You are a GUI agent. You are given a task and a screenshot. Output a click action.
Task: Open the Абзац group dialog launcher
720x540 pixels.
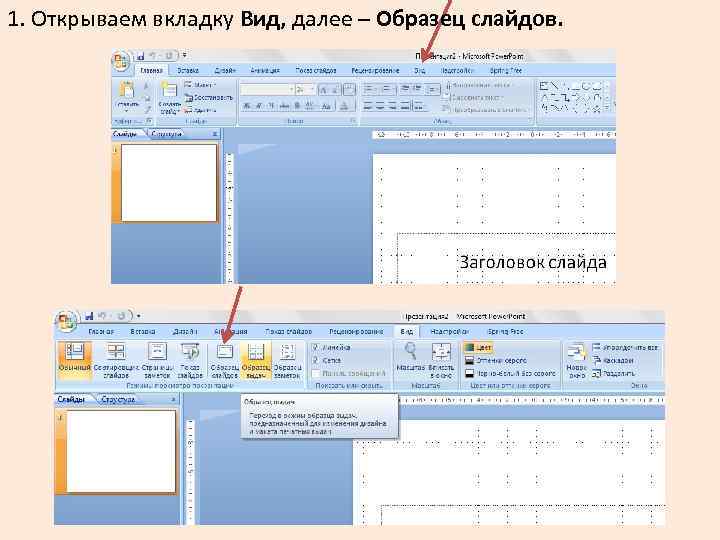coord(529,121)
